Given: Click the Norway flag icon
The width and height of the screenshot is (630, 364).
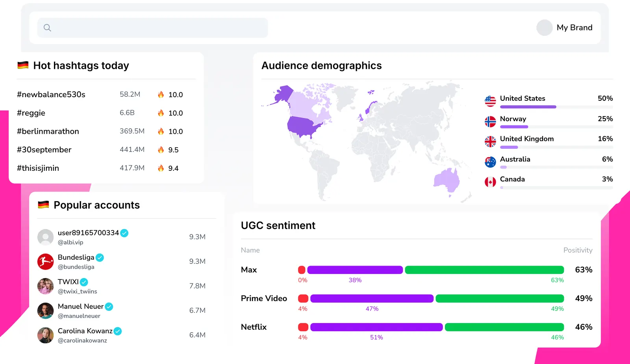Looking at the screenshot, I should coord(490,122).
